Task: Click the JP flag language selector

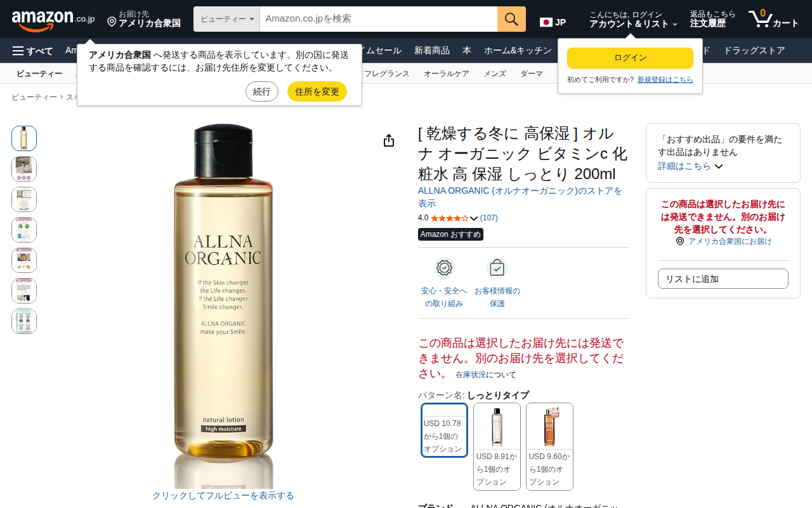Action: pyautogui.click(x=553, y=22)
